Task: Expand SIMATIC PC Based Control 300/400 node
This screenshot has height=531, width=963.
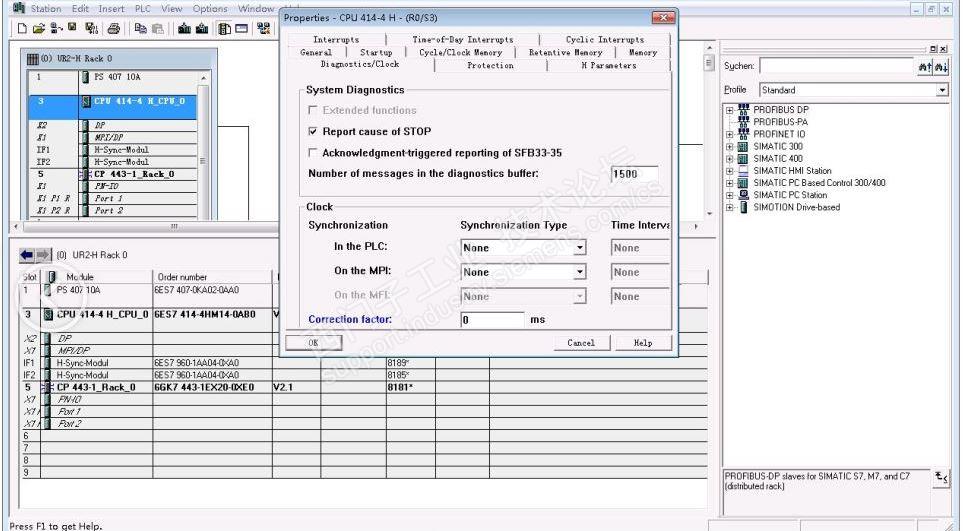Action: pyautogui.click(x=730, y=183)
